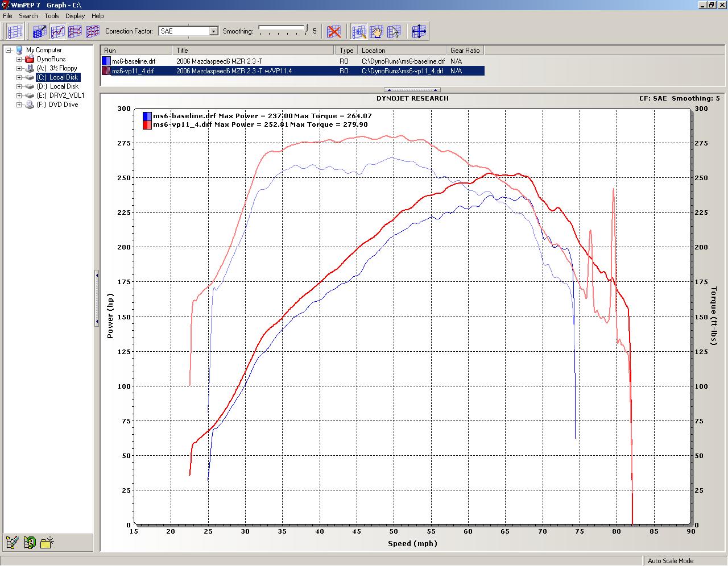Click the new folder icon

point(47,542)
